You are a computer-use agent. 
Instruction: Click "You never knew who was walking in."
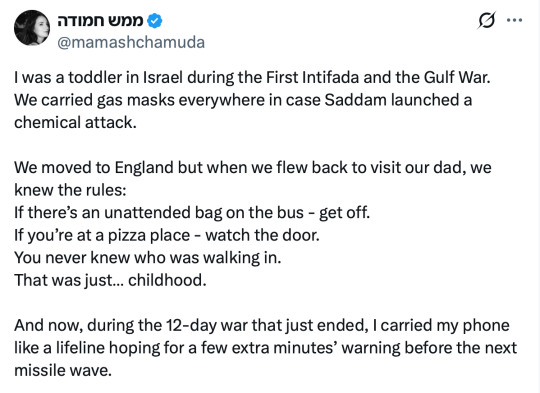pos(148,258)
